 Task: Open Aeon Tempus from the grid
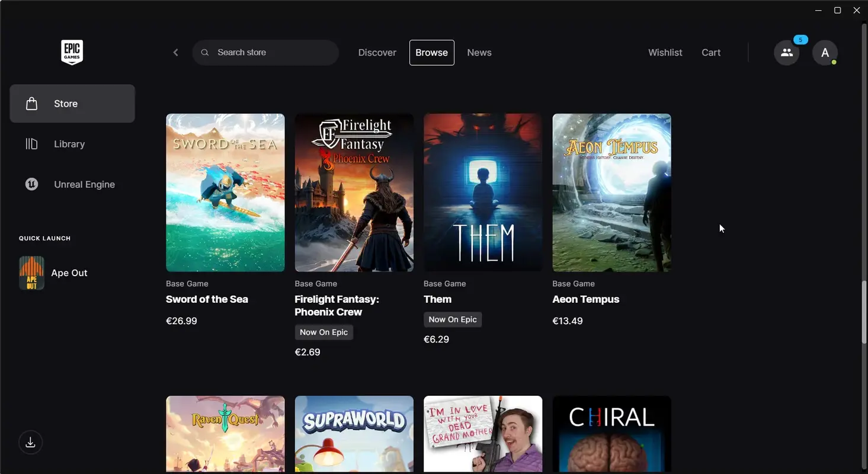tap(611, 193)
